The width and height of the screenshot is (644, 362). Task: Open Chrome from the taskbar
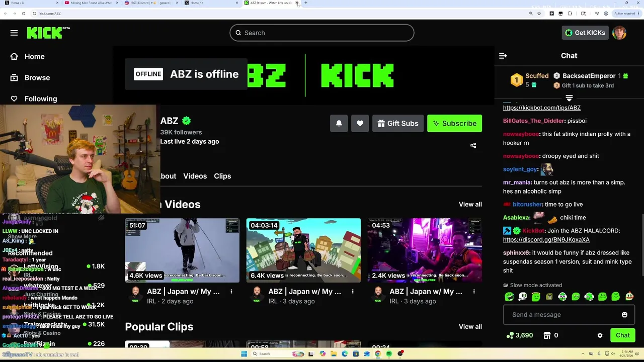[x=378, y=354]
